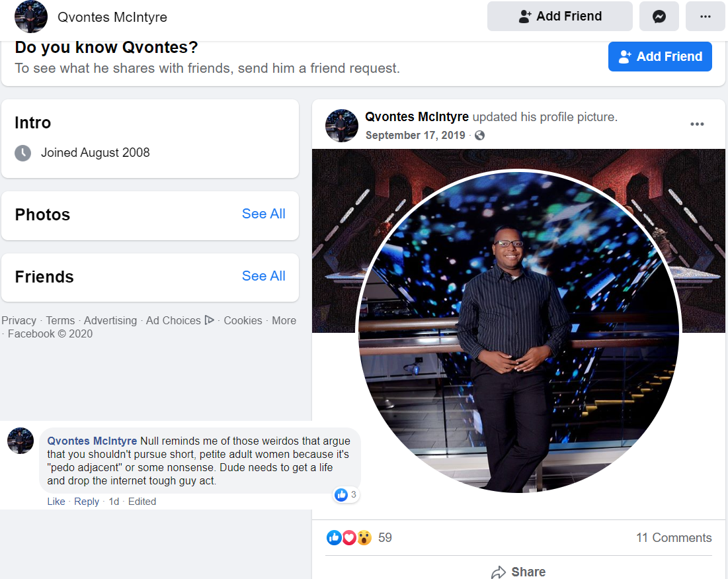Open Advertising footer link

tap(110, 321)
